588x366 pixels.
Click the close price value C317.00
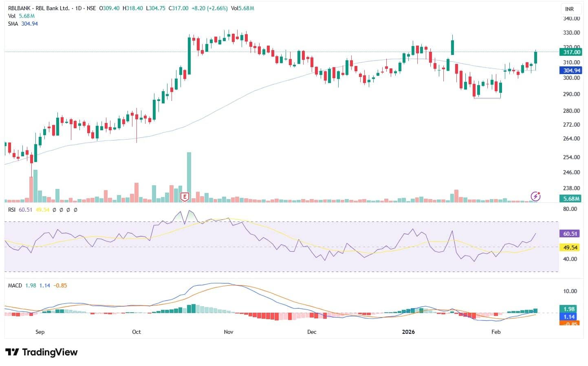click(178, 8)
